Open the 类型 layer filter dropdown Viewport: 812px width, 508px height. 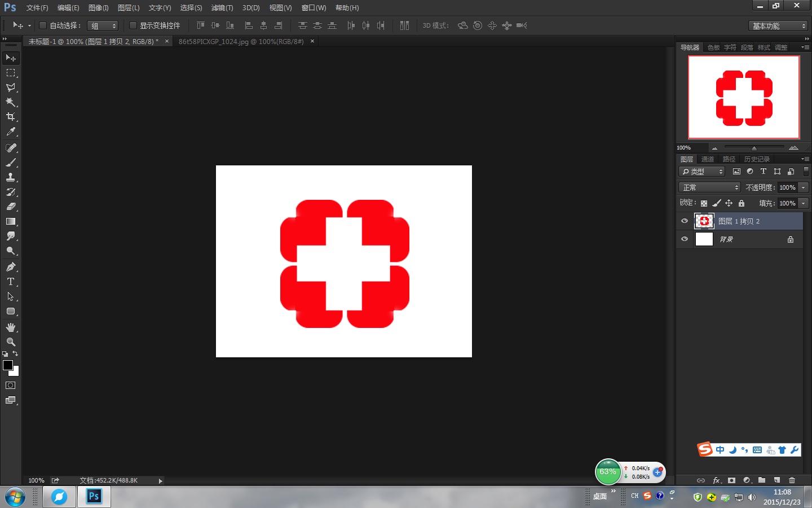[x=701, y=172]
